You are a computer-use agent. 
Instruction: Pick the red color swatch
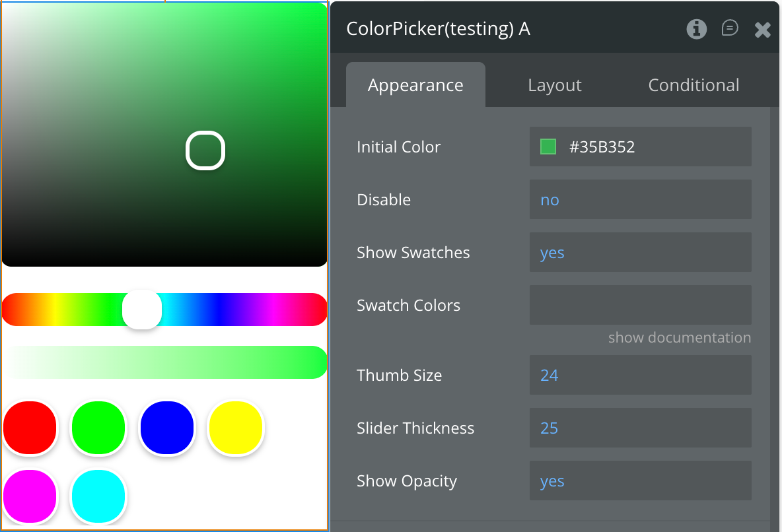click(x=30, y=428)
